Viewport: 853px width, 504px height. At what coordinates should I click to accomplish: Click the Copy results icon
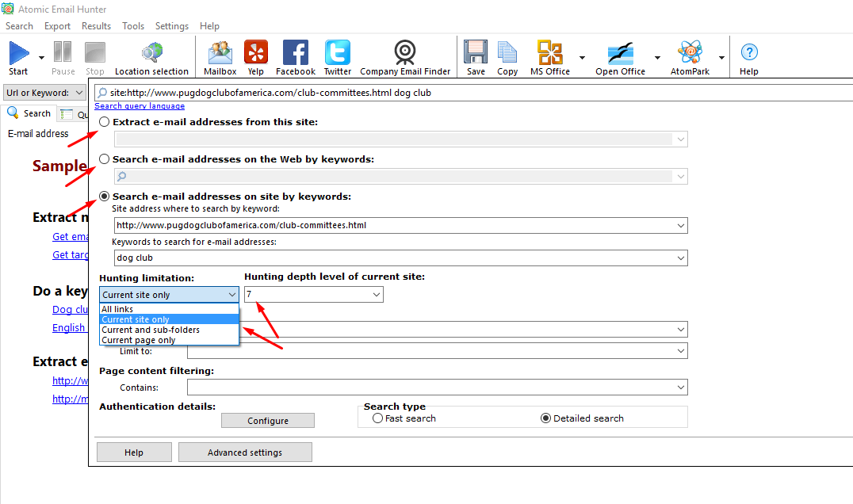507,52
